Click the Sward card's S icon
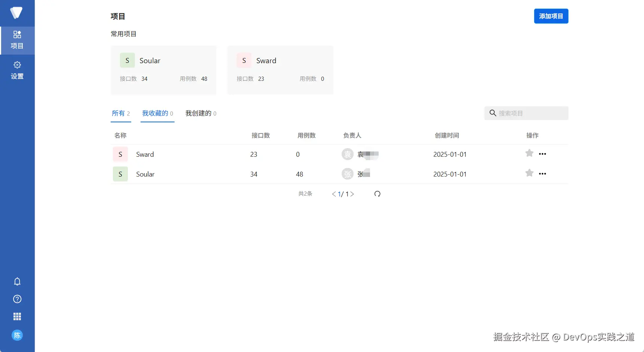Image resolution: width=644 pixels, height=352 pixels. (x=244, y=61)
